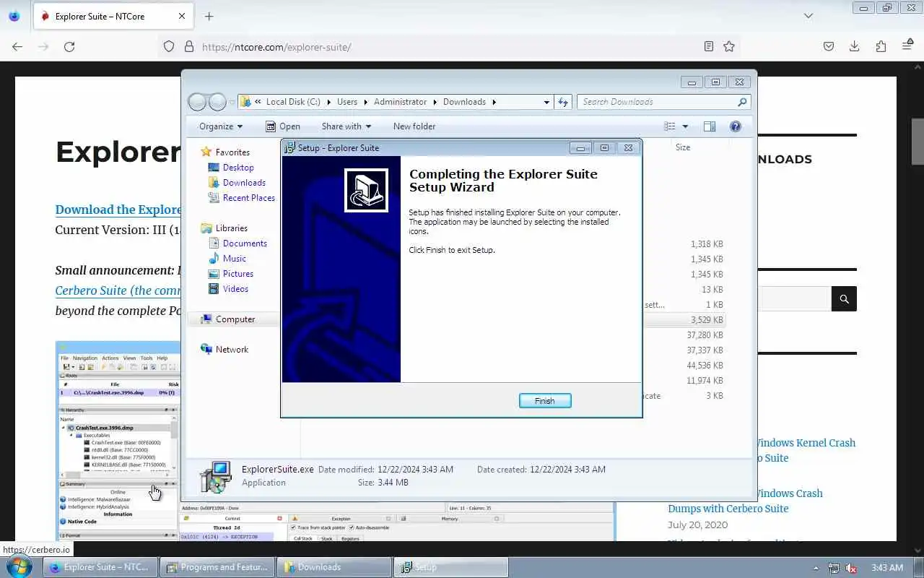Open Desktop in Favorites
Image resolution: width=924 pixels, height=578 pixels.
(238, 168)
